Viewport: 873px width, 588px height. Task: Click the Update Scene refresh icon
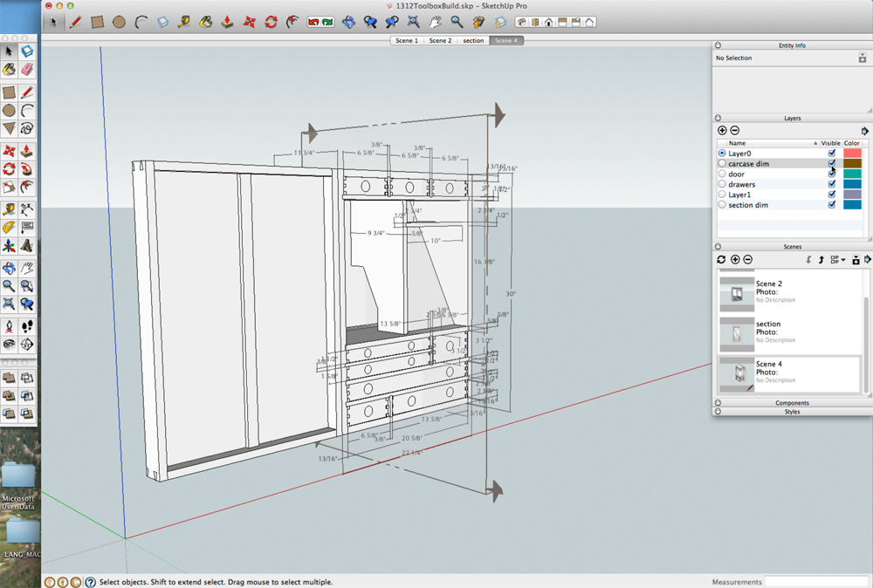tap(721, 259)
